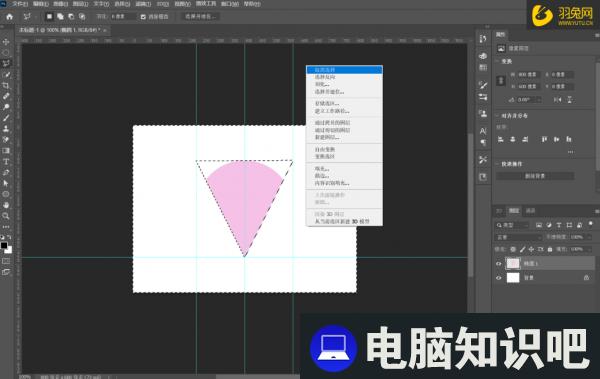Select the Ellipse shape tool
Viewport: 600px width, 379px height.
click(x=6, y=194)
